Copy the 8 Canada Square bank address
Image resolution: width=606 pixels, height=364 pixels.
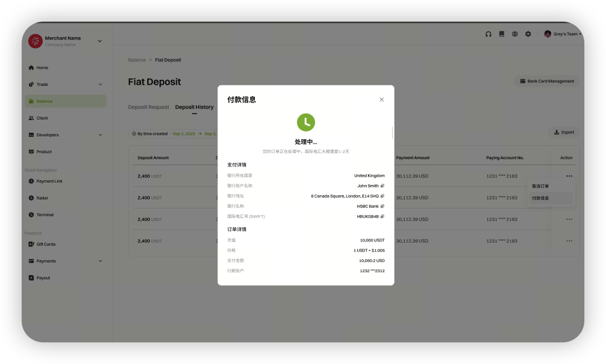382,196
